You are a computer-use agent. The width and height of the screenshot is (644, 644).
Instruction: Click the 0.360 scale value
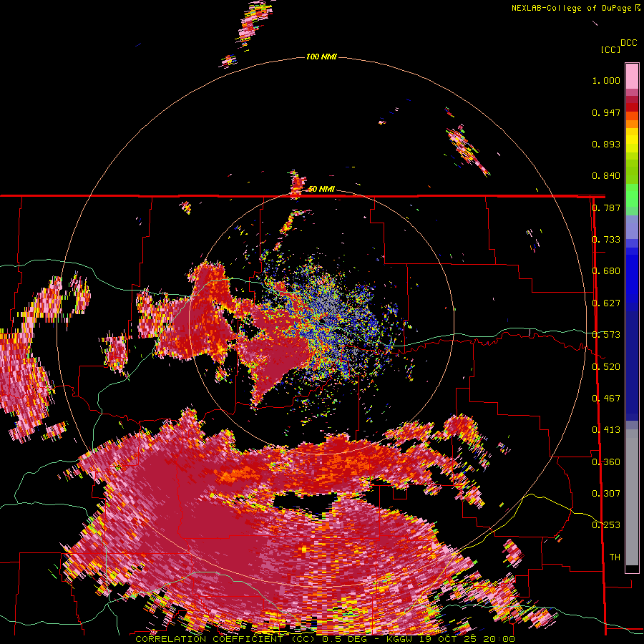pyautogui.click(x=606, y=462)
